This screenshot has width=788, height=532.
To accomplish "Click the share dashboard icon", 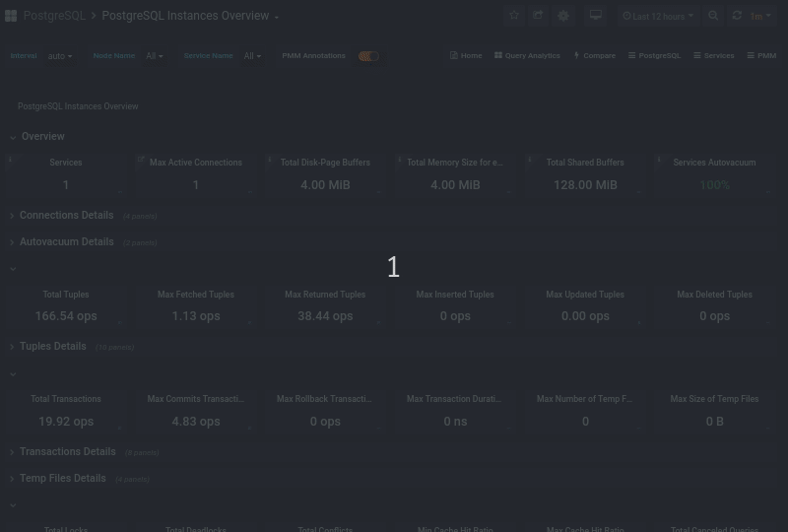I will point(538,16).
